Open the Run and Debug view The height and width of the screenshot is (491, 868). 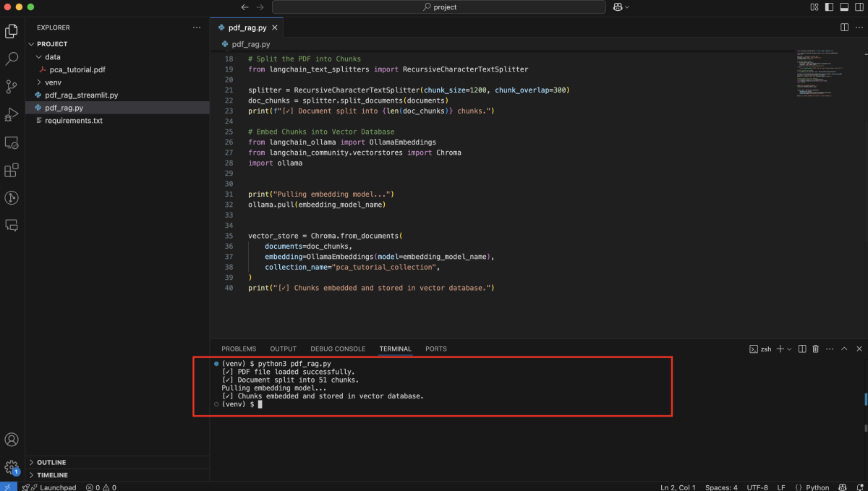click(12, 114)
